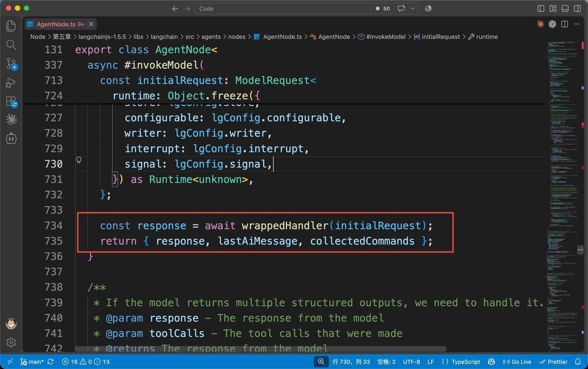Viewport: 588px width, 369px height.
Task: Open editor More Actions ellipsis menu
Action: pyautogui.click(x=577, y=24)
